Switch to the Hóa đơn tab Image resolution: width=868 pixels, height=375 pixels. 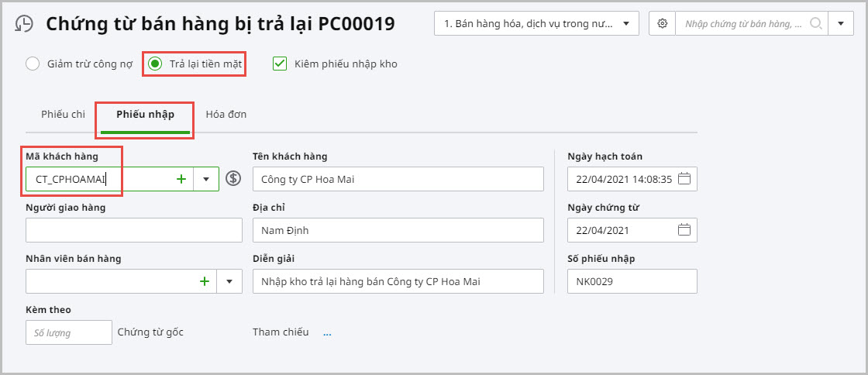point(226,115)
